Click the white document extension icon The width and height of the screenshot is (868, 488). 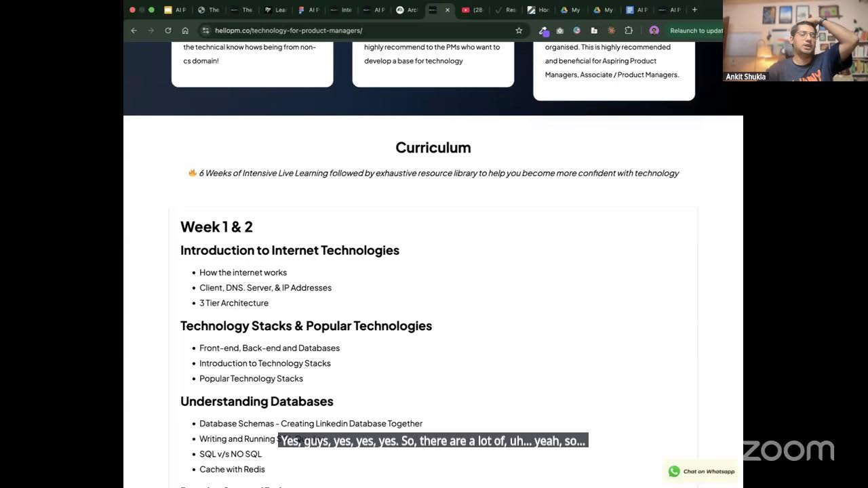click(594, 30)
